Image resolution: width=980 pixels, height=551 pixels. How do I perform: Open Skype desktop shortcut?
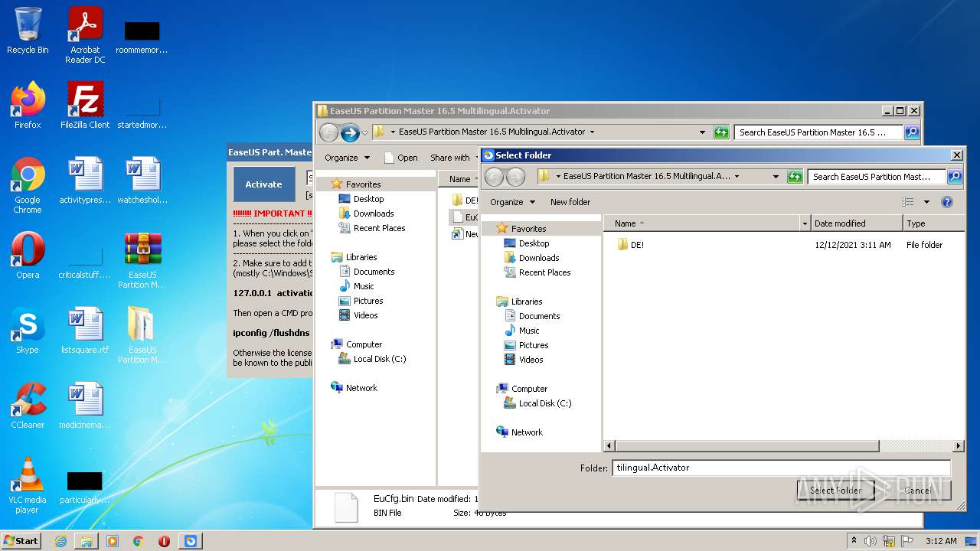[28, 331]
